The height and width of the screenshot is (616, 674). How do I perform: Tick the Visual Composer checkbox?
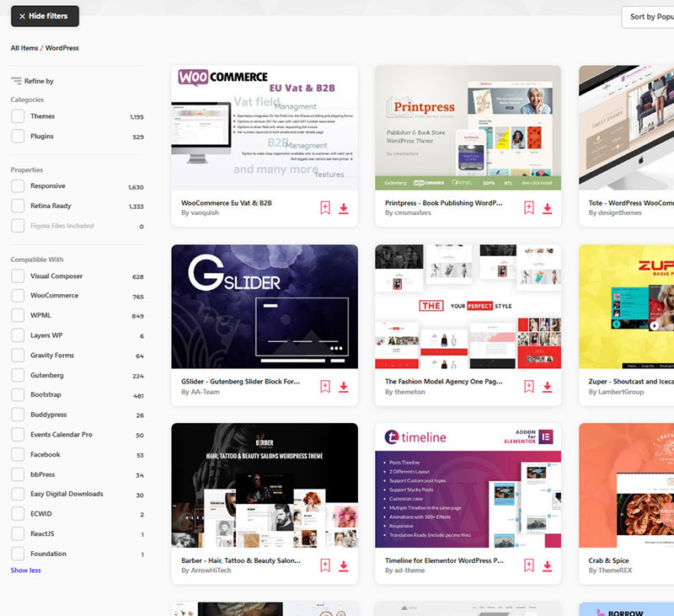coord(18,276)
